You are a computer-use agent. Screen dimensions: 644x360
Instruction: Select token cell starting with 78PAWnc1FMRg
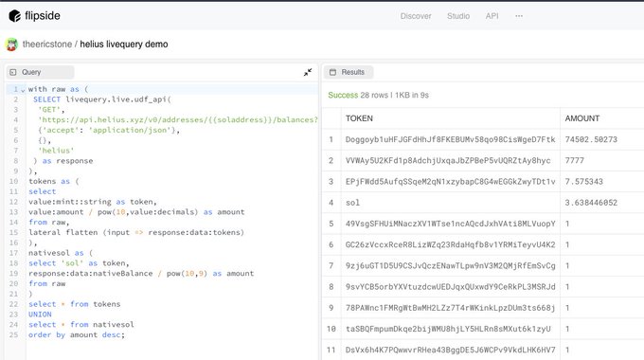point(450,308)
